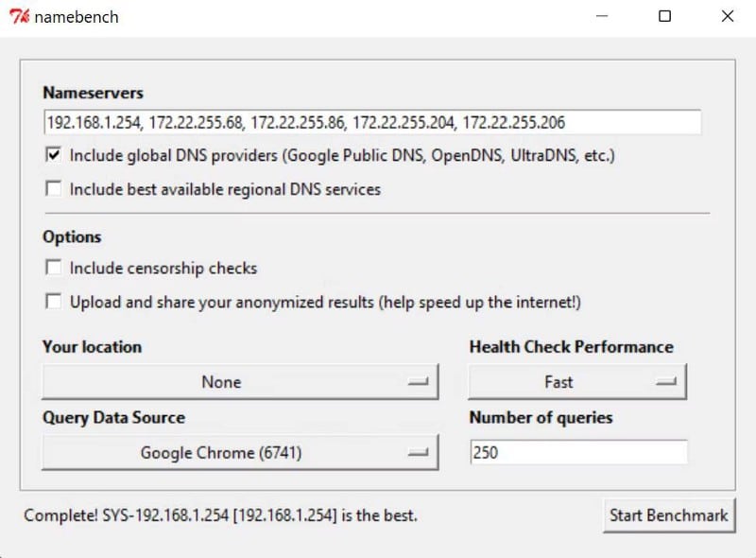Viewport: 756px width, 558px height.
Task: Enable "Include censorship checks"
Action: (54, 268)
